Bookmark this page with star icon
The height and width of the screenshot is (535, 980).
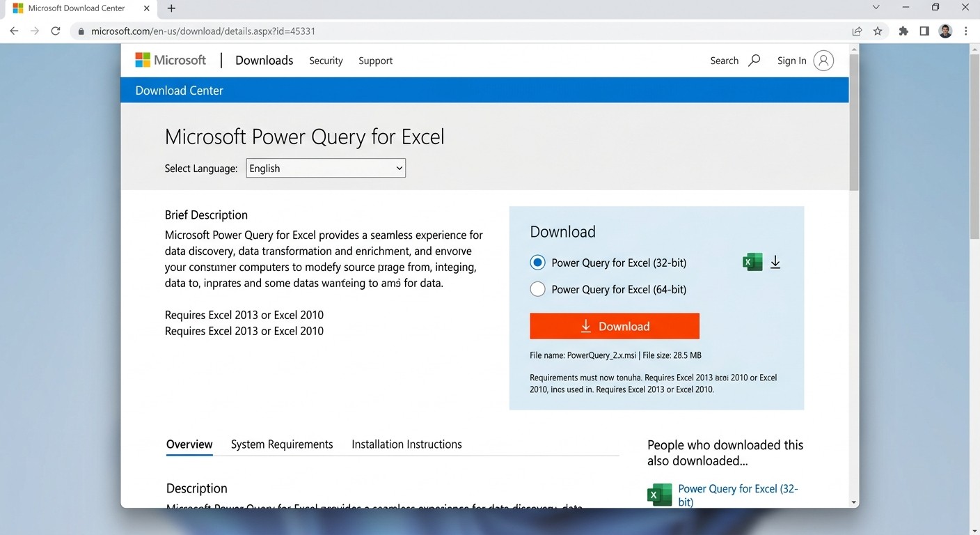tap(878, 31)
